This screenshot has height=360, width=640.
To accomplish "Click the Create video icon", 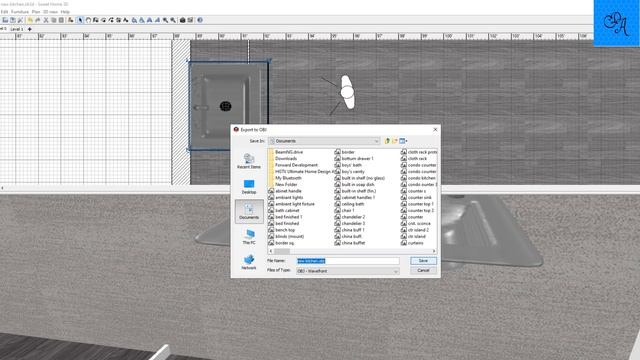I will (190, 20).
